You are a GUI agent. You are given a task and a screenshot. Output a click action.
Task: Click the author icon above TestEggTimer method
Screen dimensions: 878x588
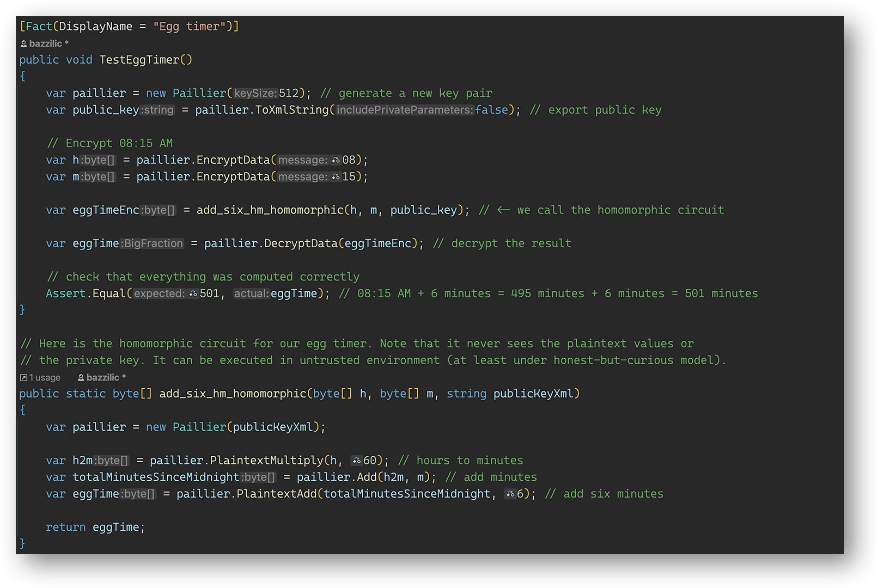click(x=23, y=44)
